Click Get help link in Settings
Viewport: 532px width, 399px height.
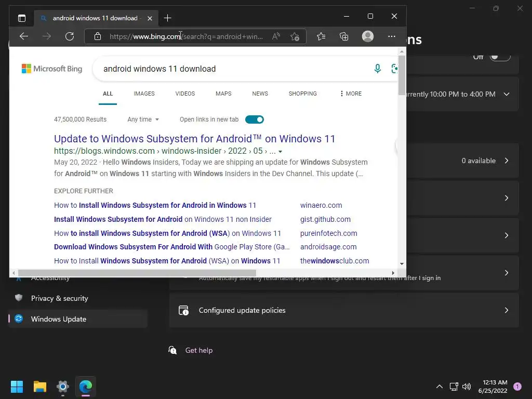199,350
